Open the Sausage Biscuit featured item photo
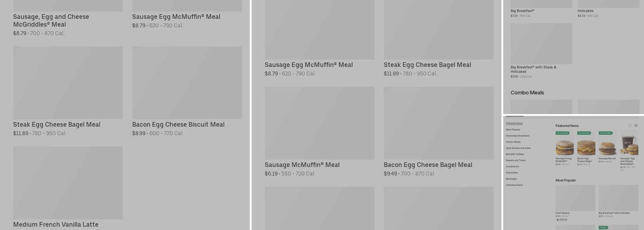Image resolution: width=644 pixels, height=230 pixels. coord(607,147)
